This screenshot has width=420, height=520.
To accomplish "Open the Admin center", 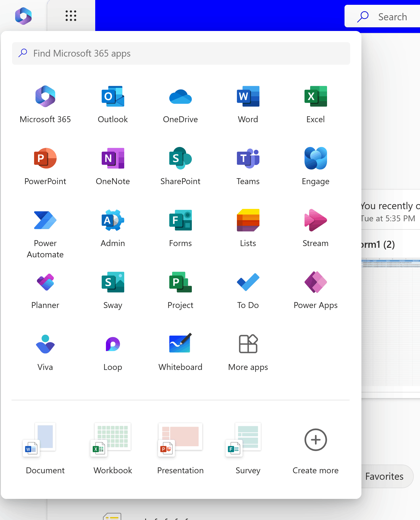I will pyautogui.click(x=113, y=228).
